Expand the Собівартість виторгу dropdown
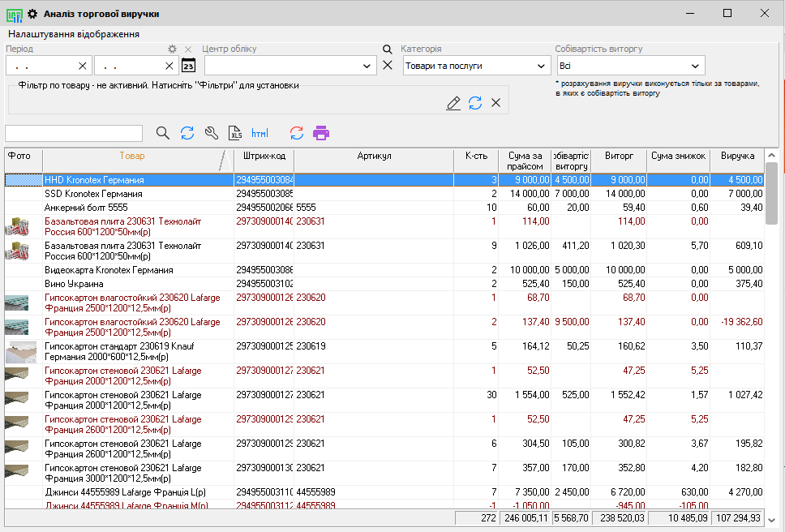 [695, 66]
